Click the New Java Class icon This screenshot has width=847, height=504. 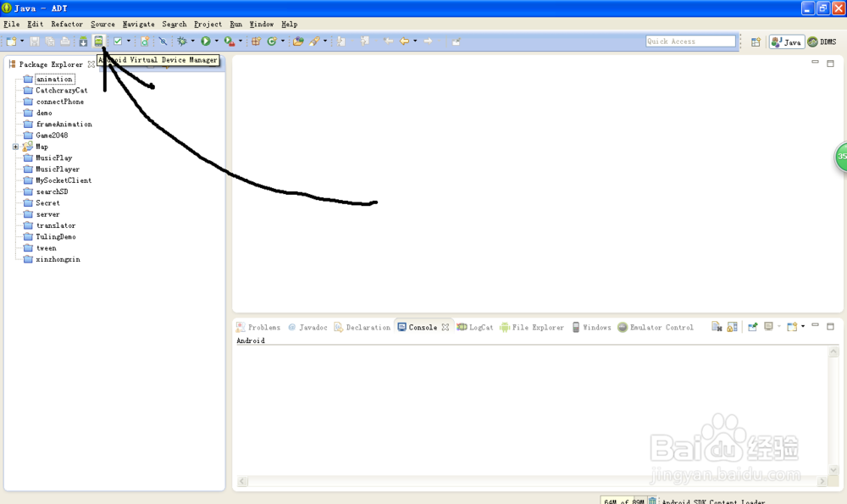[x=272, y=41]
